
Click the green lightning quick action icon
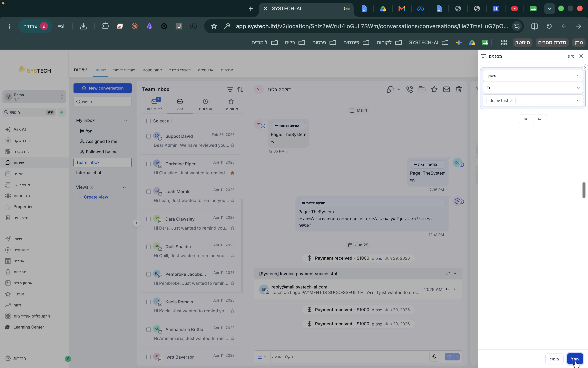[62, 112]
